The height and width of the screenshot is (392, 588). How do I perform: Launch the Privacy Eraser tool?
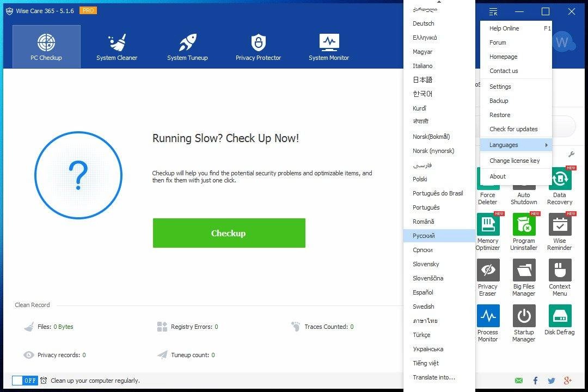(x=488, y=278)
